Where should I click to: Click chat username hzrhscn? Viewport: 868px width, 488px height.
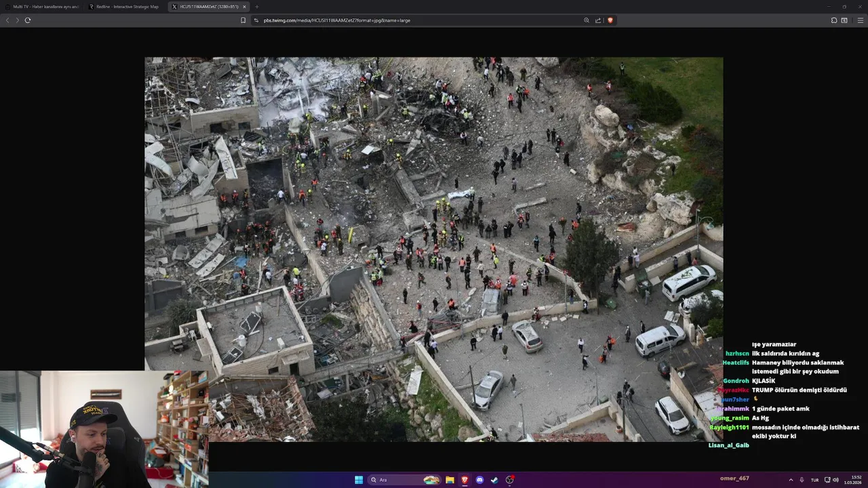click(737, 354)
